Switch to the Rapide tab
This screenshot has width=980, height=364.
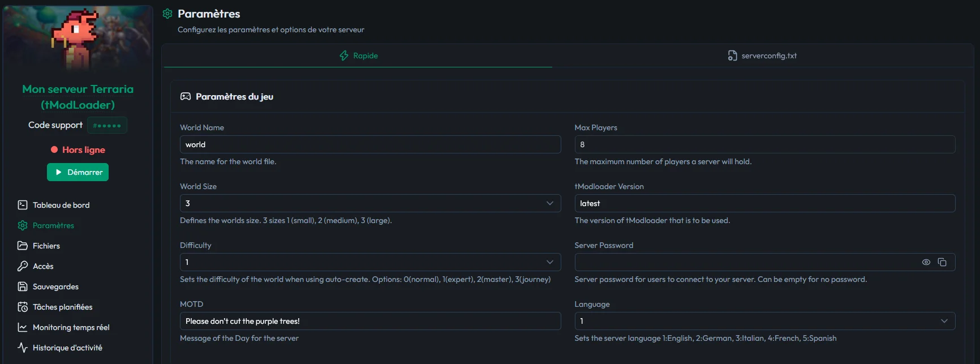pos(358,55)
